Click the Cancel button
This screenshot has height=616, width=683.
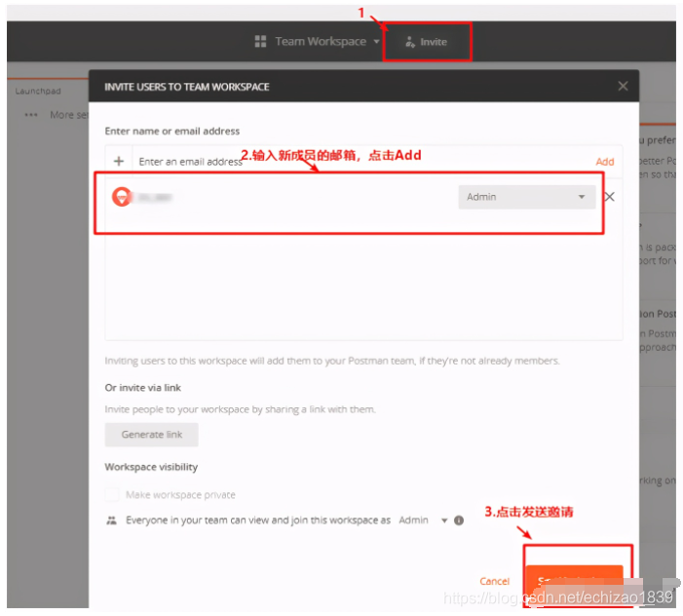[494, 581]
